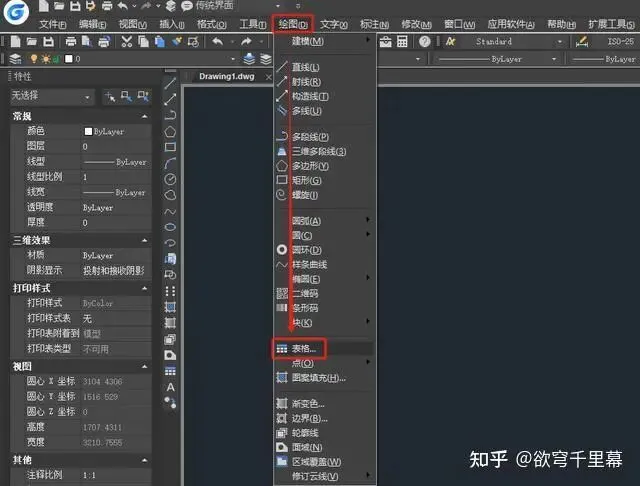Toggle the PICKADD icon in the Properties panel

point(110,97)
